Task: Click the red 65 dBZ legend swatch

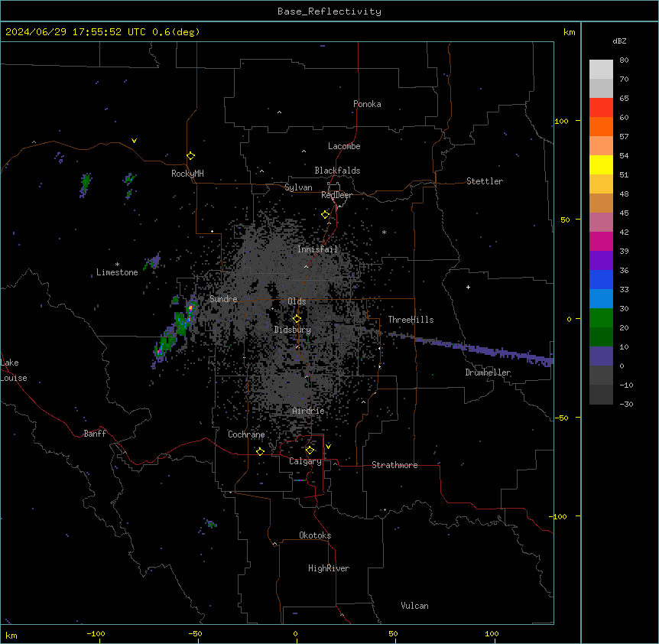Action: 601,108
